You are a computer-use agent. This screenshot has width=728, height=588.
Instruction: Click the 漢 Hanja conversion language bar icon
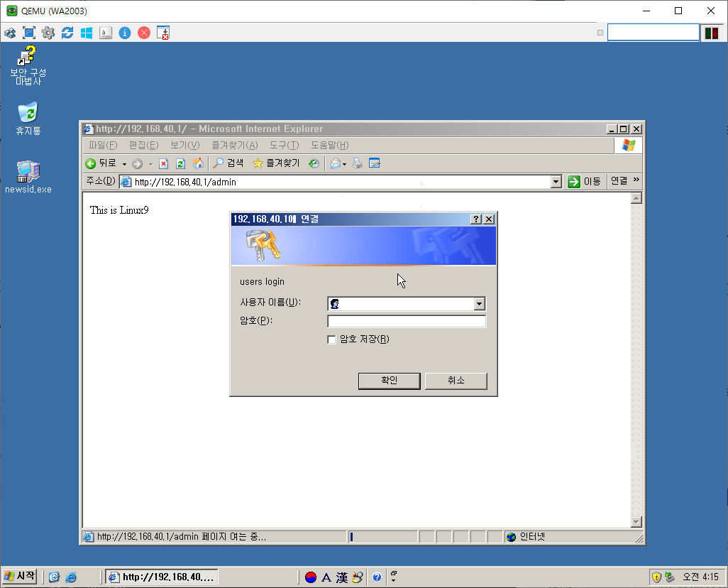(x=342, y=577)
